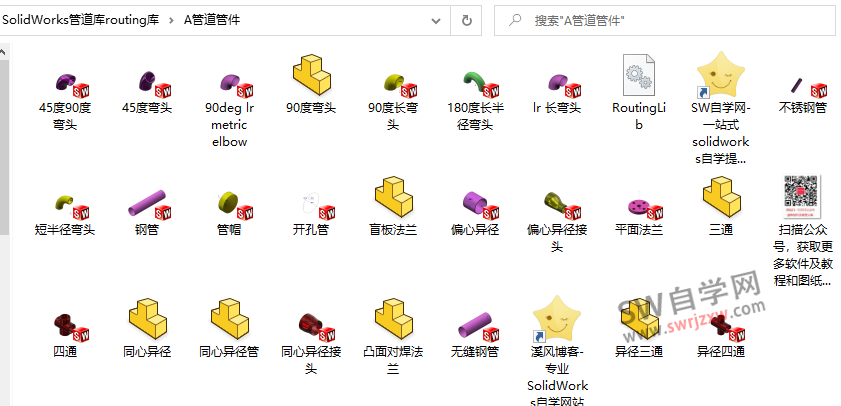
Task: Click the file name label 45度弯头
Action: (x=147, y=108)
